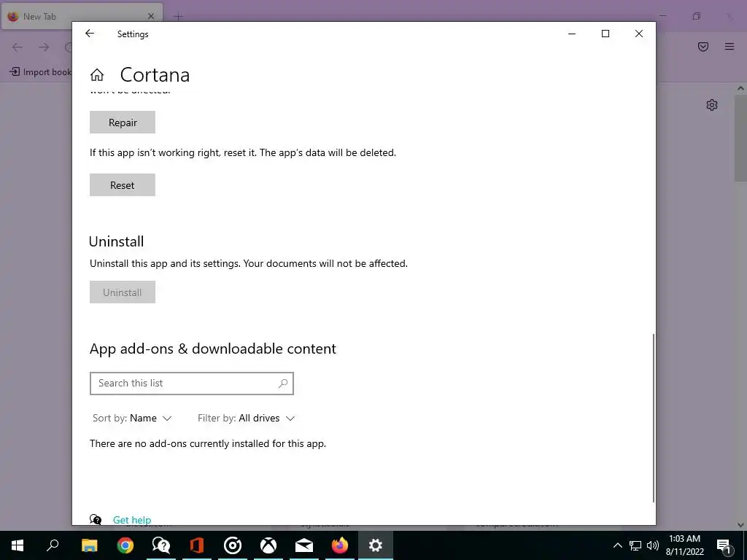Image resolution: width=747 pixels, height=560 pixels.
Task: Maximize the Settings window
Action: click(x=605, y=34)
